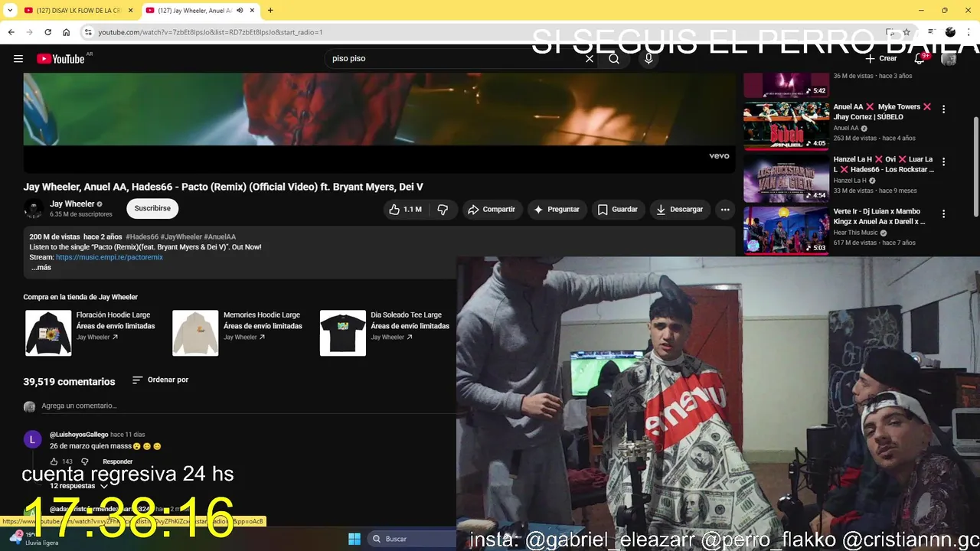The image size is (980, 551).
Task: Click the youtube.com address bar URL
Action: [x=211, y=32]
